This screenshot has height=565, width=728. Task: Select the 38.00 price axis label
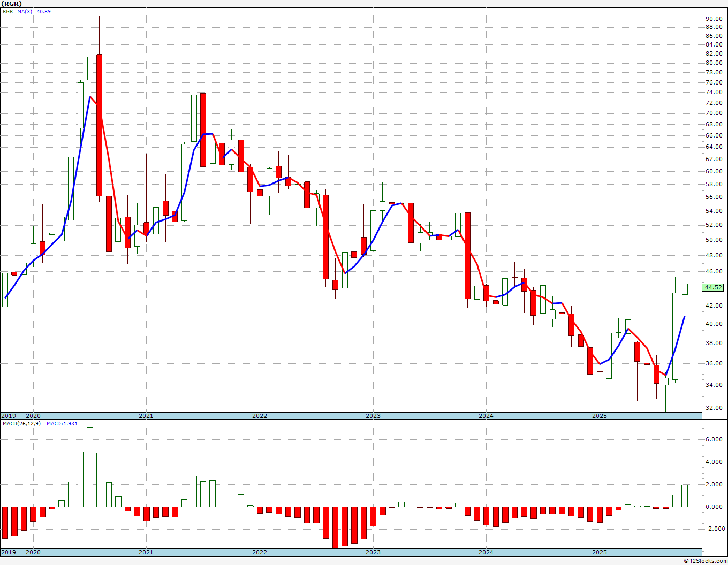pos(714,343)
